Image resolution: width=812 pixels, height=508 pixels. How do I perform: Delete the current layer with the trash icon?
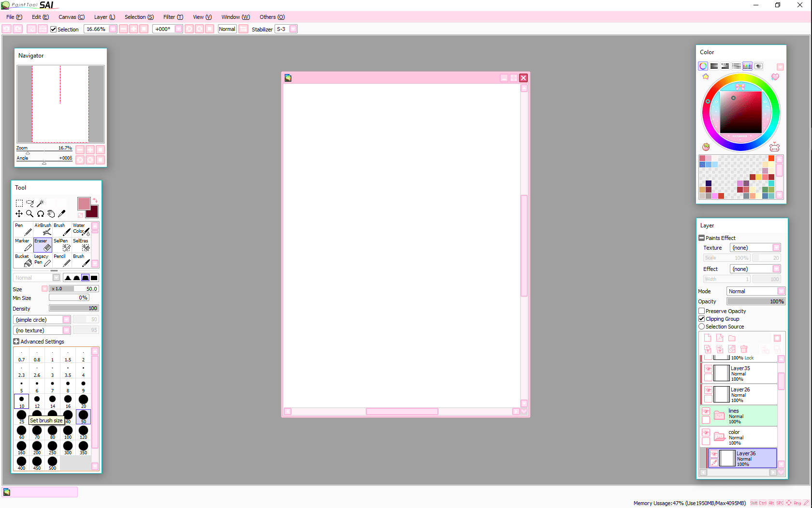click(744, 349)
